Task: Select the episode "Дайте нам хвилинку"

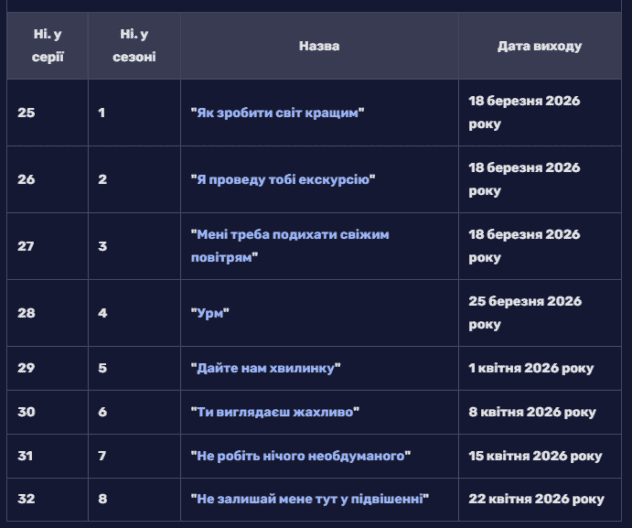Action: (x=266, y=368)
